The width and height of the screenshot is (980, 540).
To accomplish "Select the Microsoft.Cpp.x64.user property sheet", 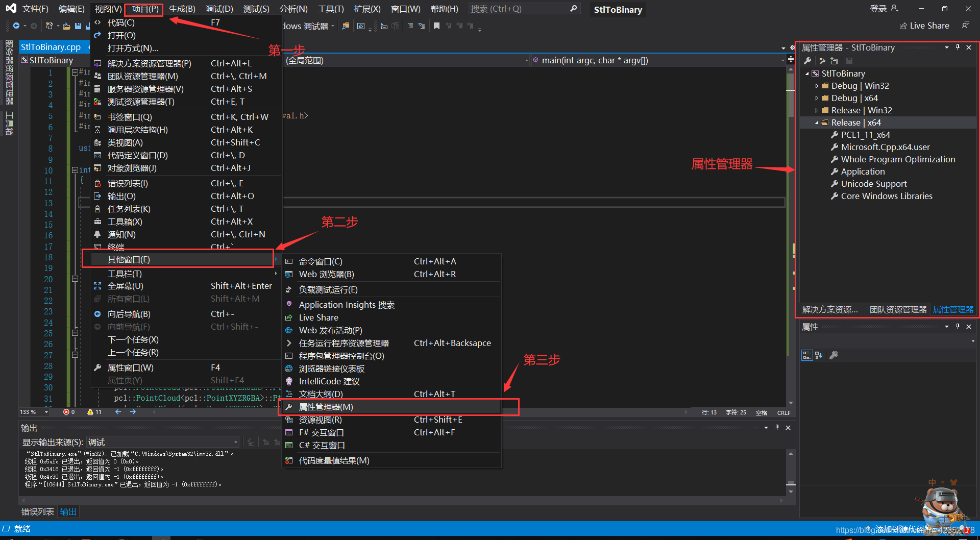I will pyautogui.click(x=885, y=147).
